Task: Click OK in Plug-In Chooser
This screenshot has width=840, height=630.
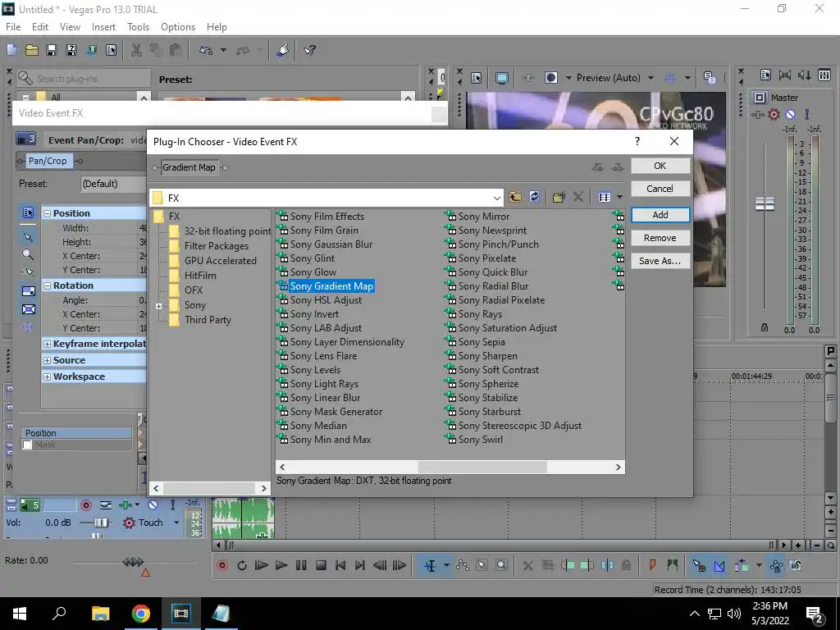Action: tap(660, 166)
